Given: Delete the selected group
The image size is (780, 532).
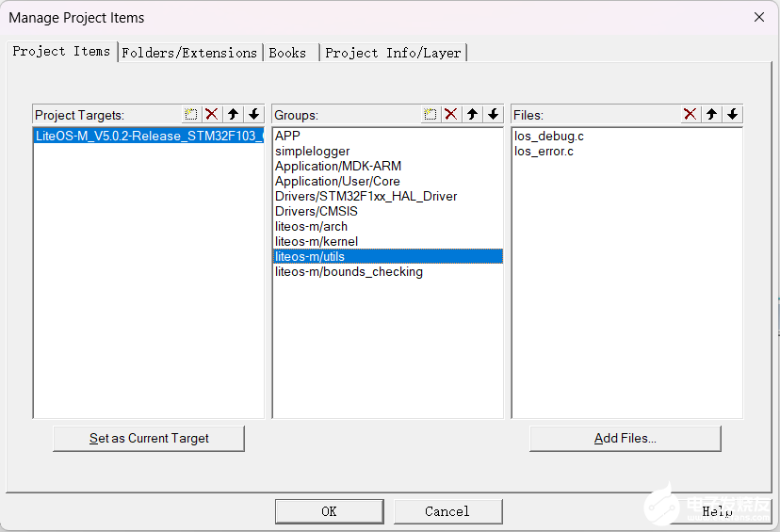Looking at the screenshot, I should click(x=451, y=114).
